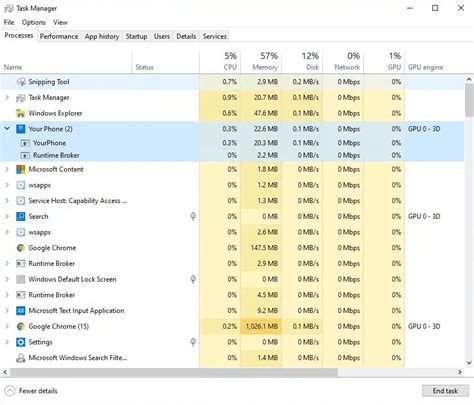Sort by the Network column header

(x=343, y=62)
